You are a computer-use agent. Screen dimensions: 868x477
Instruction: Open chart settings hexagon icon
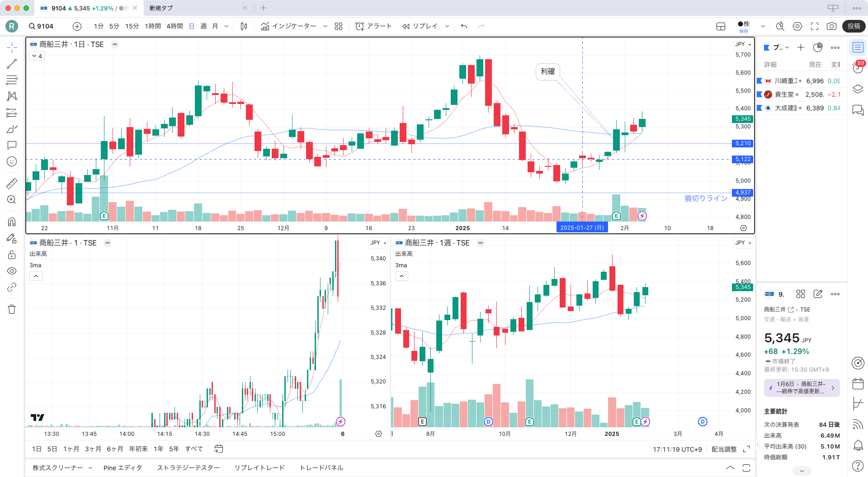tap(797, 26)
